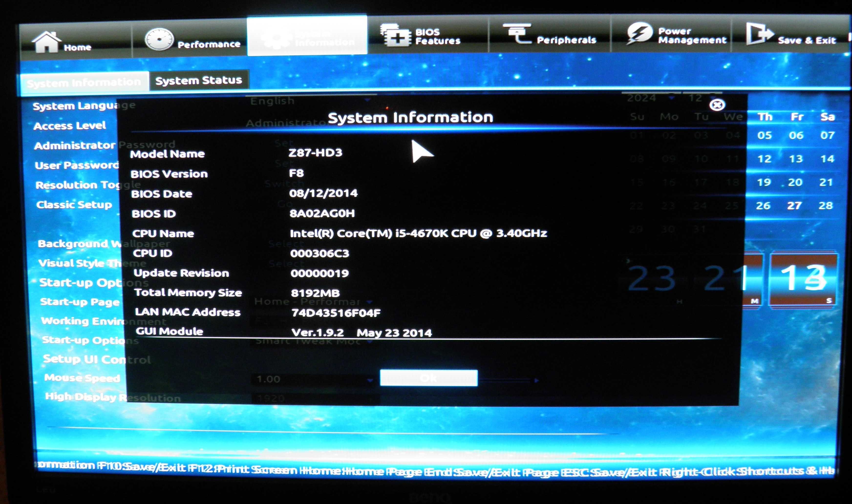Open the Home tab house icon
The height and width of the screenshot is (504, 852).
point(47,42)
